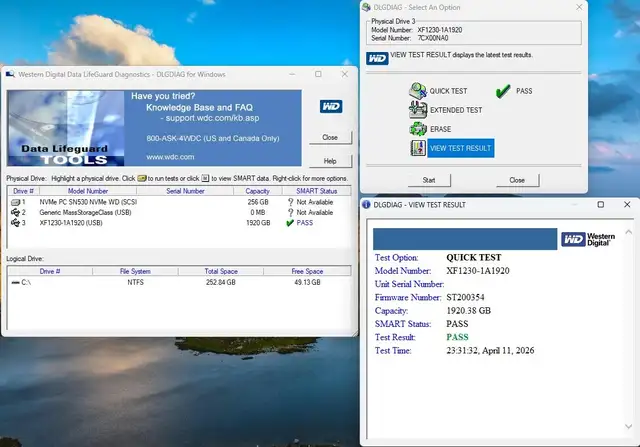
Task: Click the WD logo in main DLGDIAG window
Action: pos(331,107)
